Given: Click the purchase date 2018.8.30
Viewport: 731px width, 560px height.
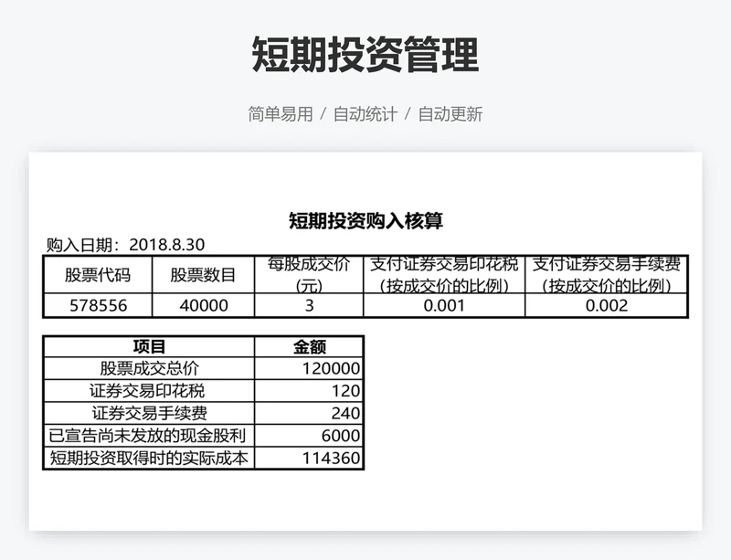Looking at the screenshot, I should point(166,245).
